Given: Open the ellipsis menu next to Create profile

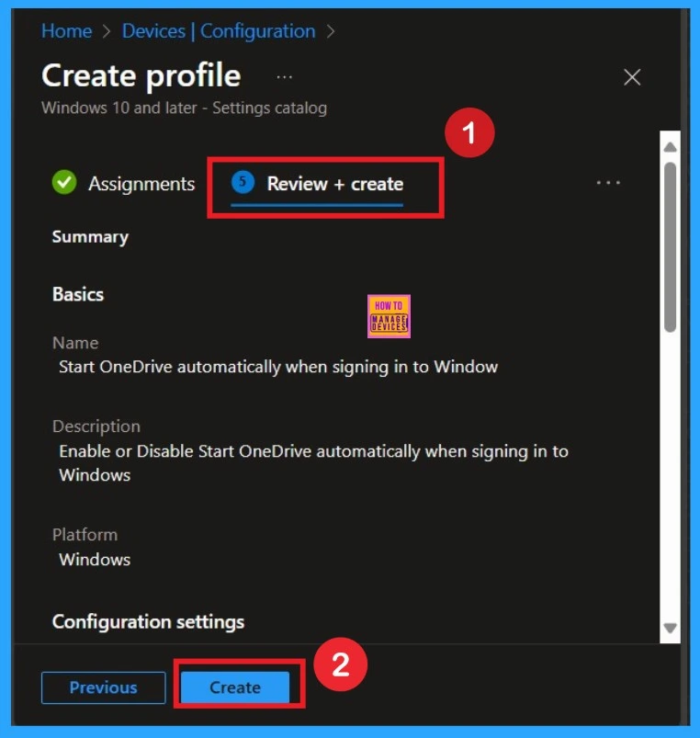Looking at the screenshot, I should (285, 76).
